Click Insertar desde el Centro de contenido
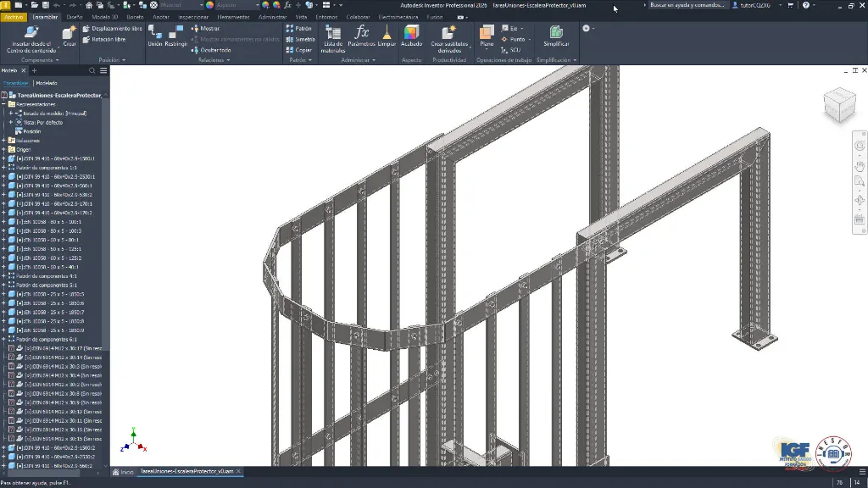Screen dimensions: 868x488 click(31, 39)
